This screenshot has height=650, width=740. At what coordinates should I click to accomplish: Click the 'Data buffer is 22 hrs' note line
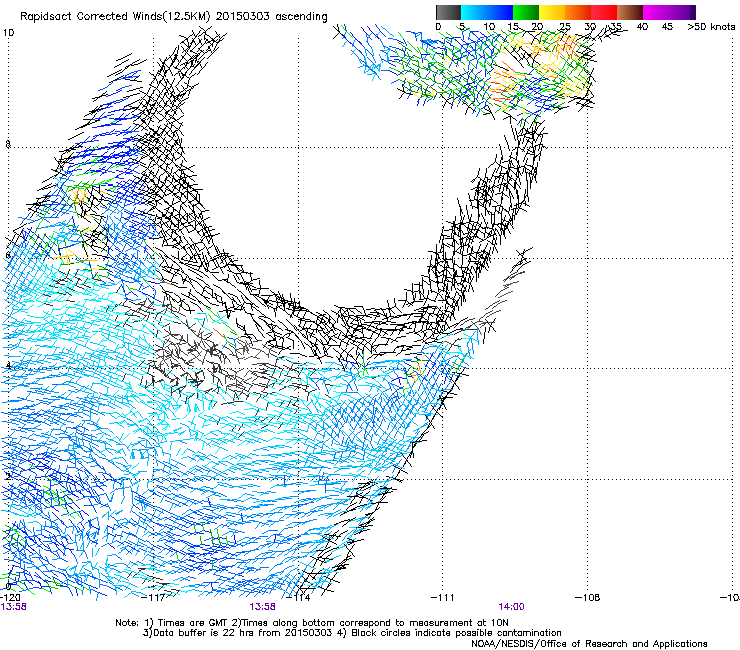[x=352, y=633]
